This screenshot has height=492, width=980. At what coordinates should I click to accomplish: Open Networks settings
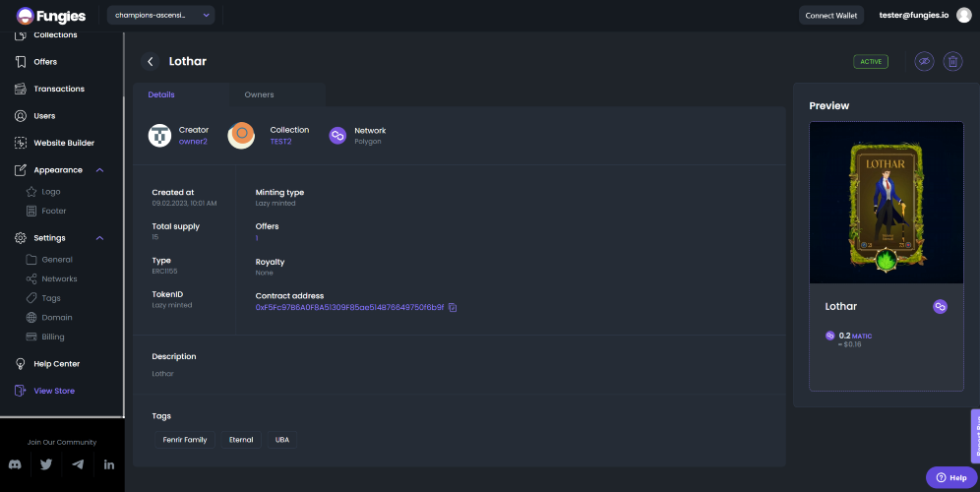click(x=59, y=278)
